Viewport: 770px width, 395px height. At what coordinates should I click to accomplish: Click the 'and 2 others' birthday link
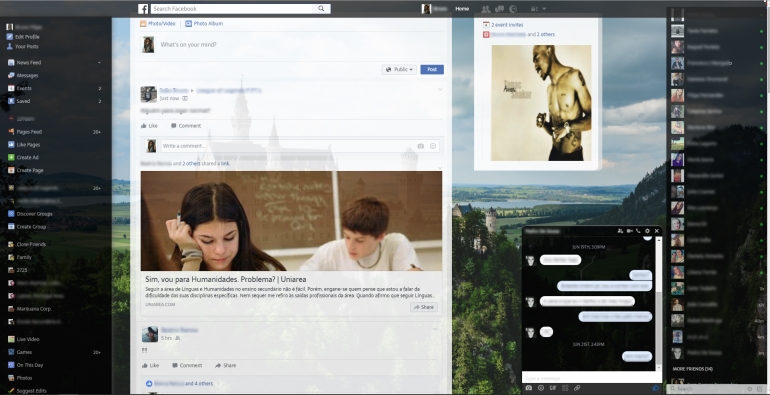pyautogui.click(x=541, y=34)
